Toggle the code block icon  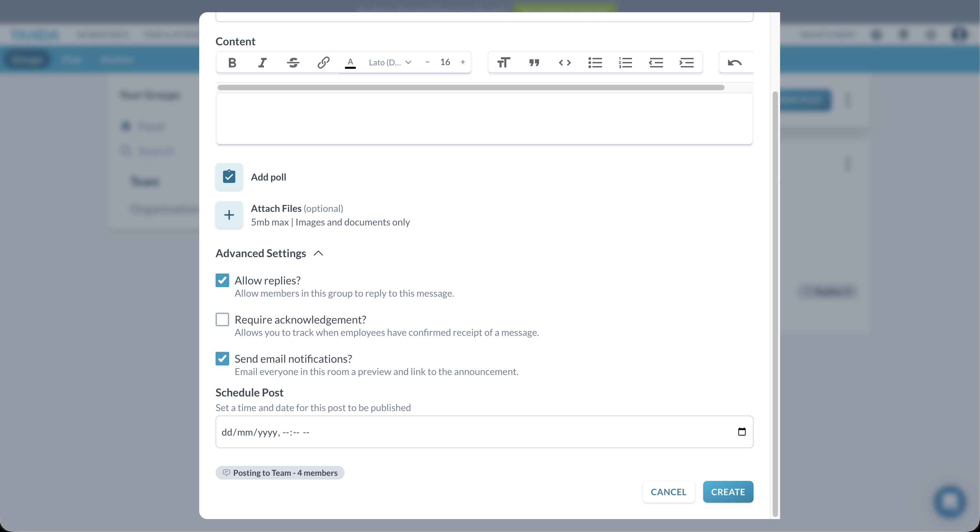[x=564, y=62]
